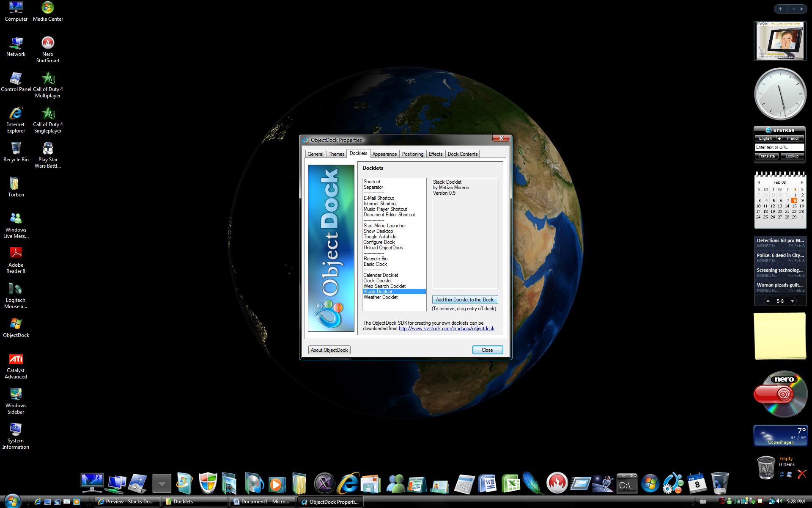Open Windows Start orb icon in dock
Image resolution: width=812 pixels, height=508 pixels.
pyautogui.click(x=650, y=483)
